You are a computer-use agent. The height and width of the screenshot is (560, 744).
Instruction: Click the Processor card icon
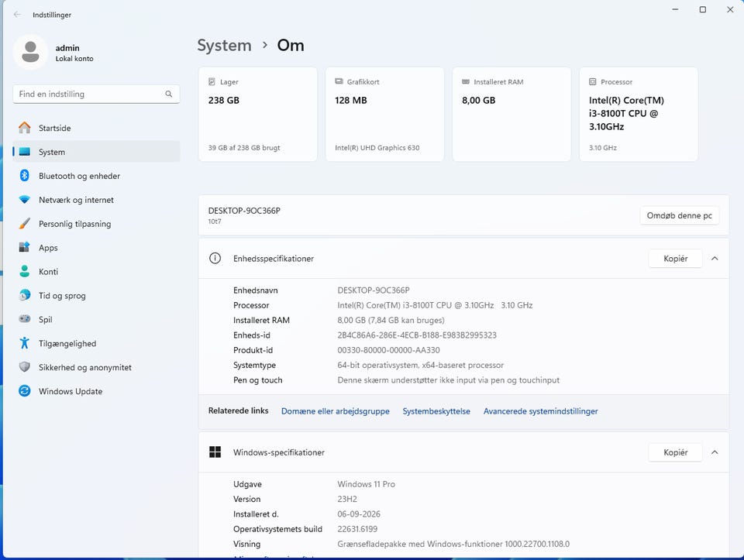(593, 81)
